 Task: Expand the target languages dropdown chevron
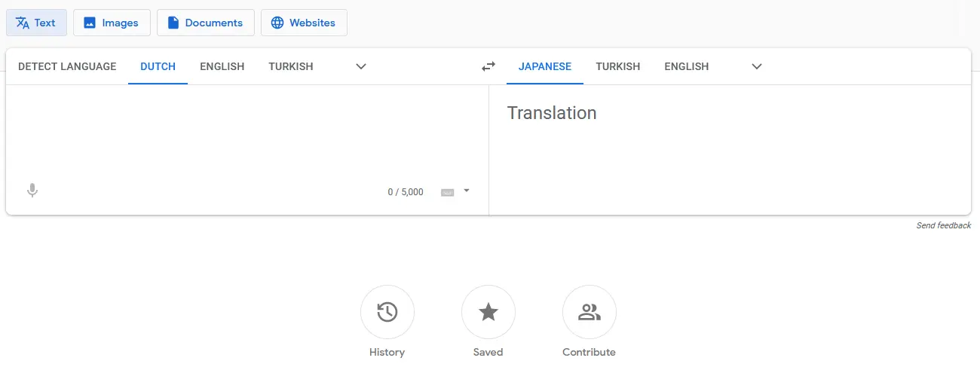click(x=757, y=66)
